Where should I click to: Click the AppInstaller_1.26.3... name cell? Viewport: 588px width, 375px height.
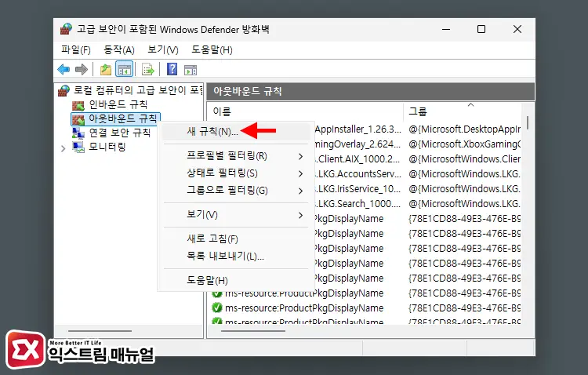[358, 129]
